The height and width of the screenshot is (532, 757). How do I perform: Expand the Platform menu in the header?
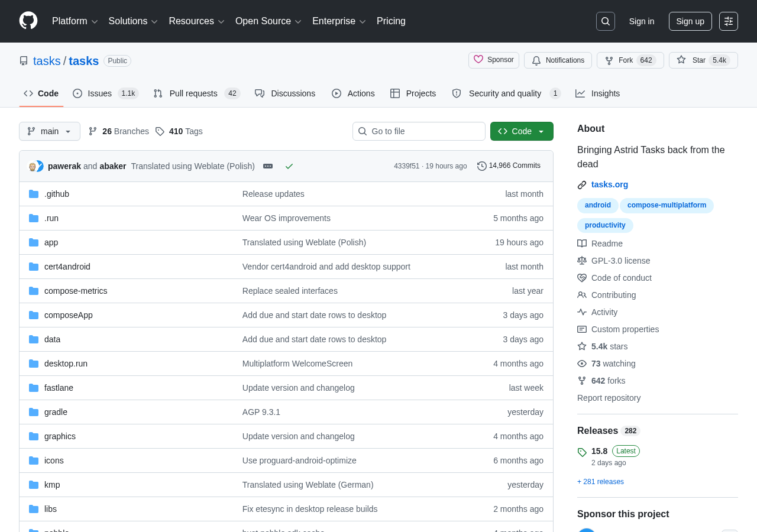click(x=75, y=21)
